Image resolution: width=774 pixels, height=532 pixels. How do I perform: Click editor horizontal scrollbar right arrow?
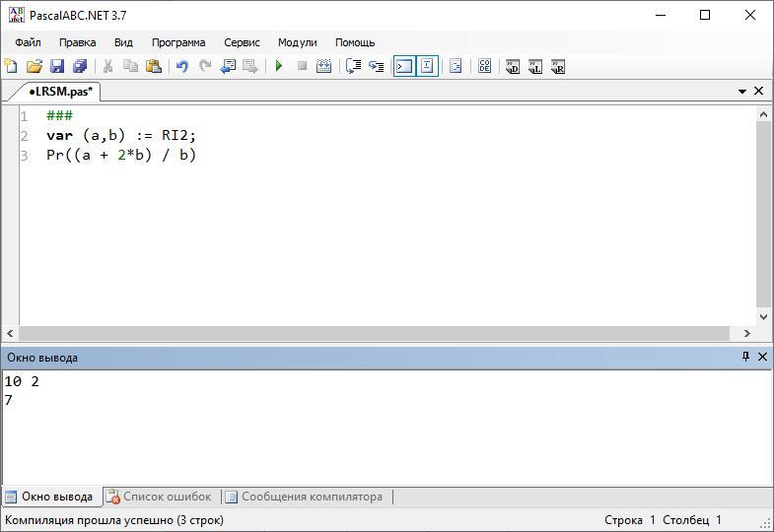point(746,333)
